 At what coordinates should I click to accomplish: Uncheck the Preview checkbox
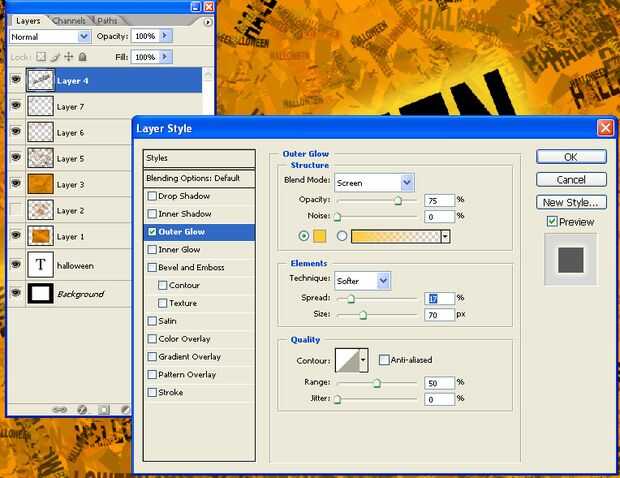552,221
